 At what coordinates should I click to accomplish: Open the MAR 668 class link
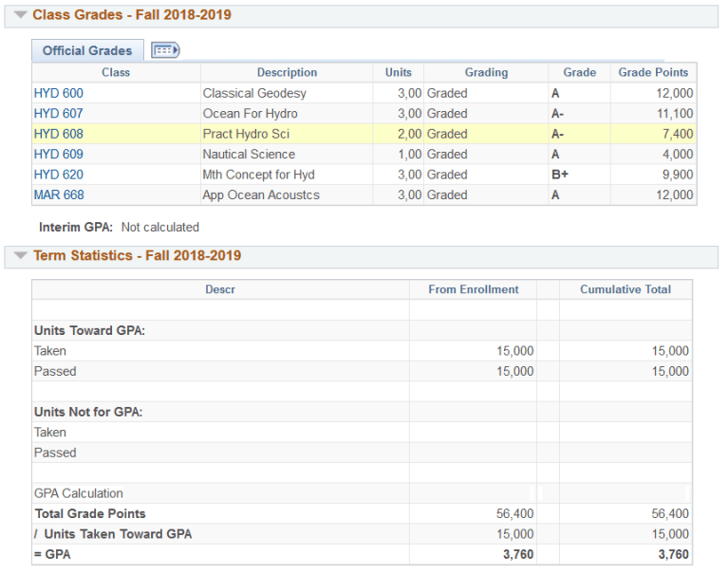(x=59, y=195)
